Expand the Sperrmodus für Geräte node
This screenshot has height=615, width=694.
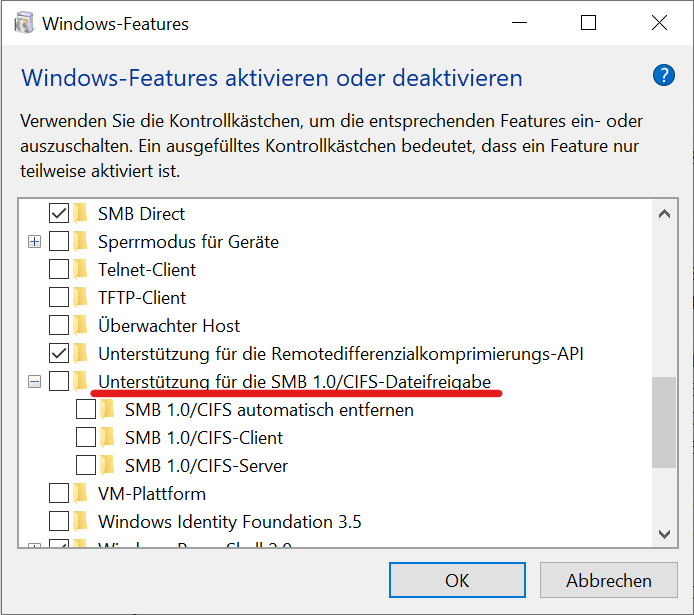click(x=34, y=242)
